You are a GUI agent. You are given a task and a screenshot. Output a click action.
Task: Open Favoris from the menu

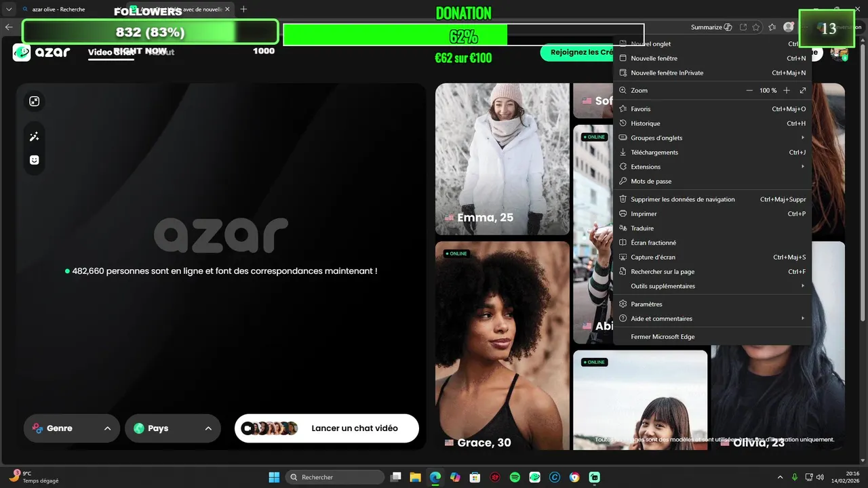pos(712,108)
